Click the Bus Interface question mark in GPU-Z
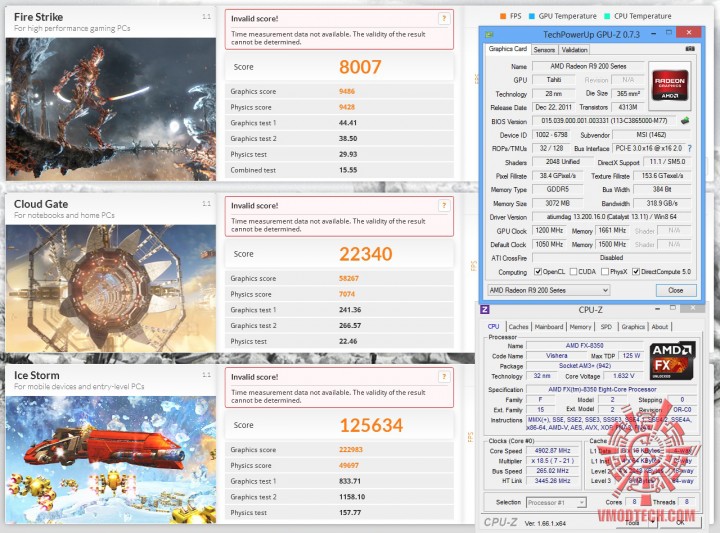 coord(690,148)
